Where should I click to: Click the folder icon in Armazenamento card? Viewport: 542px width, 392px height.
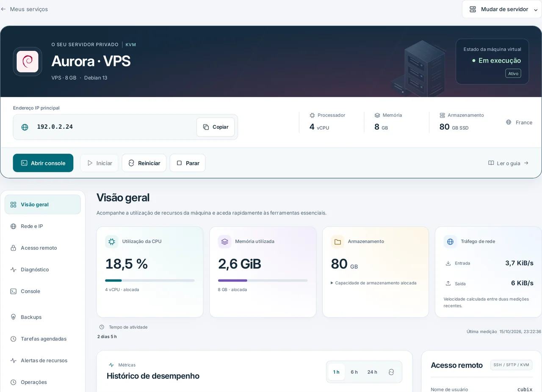pos(337,242)
